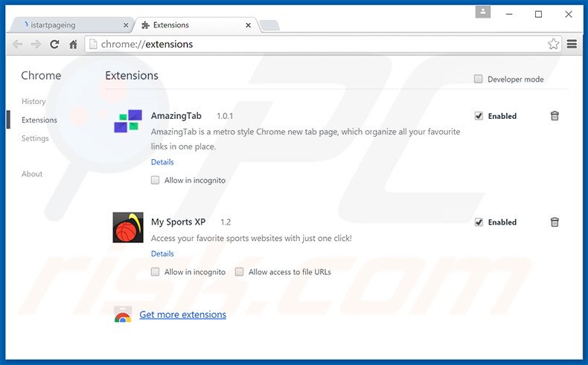
Task: Close the istartpageing tab
Action: click(x=126, y=25)
